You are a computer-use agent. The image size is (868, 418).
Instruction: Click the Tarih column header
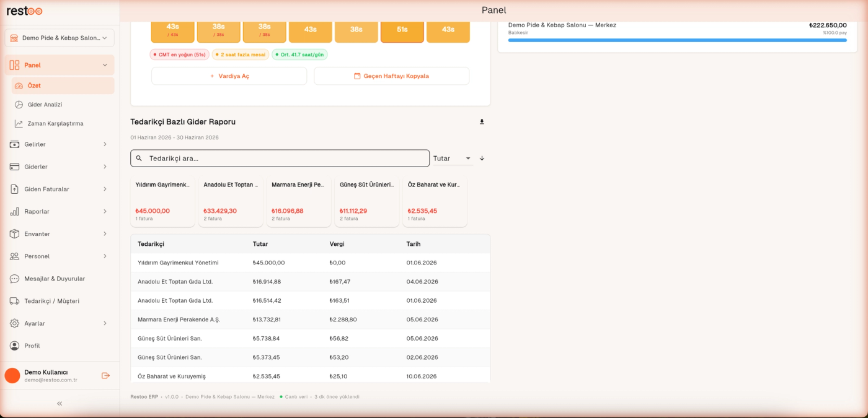pyautogui.click(x=414, y=244)
